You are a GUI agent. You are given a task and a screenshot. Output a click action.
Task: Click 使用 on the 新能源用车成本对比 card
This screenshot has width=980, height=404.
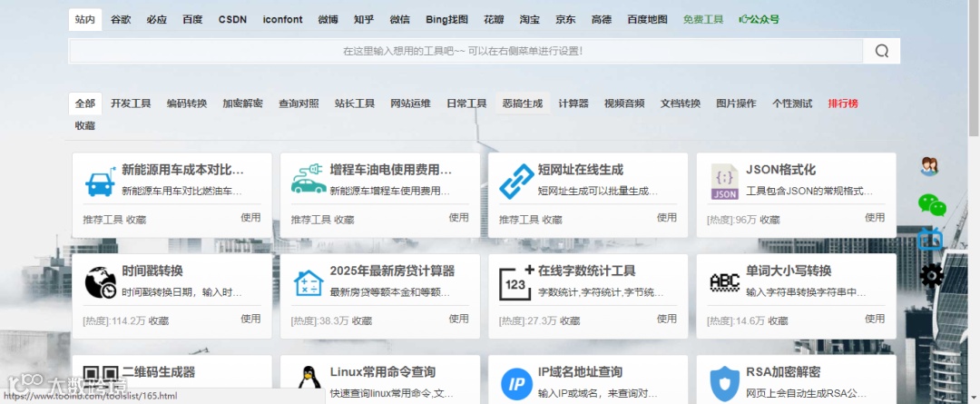pos(250,218)
